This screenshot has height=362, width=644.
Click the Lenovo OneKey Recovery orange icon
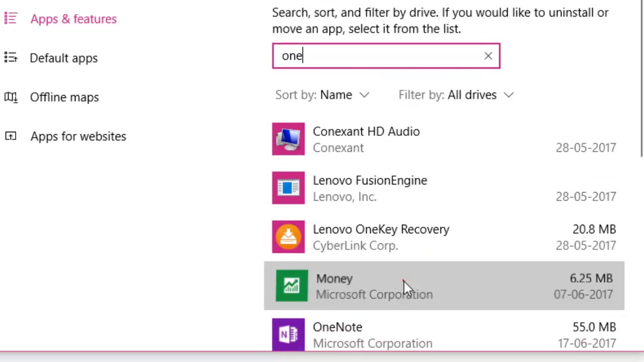pyautogui.click(x=288, y=237)
